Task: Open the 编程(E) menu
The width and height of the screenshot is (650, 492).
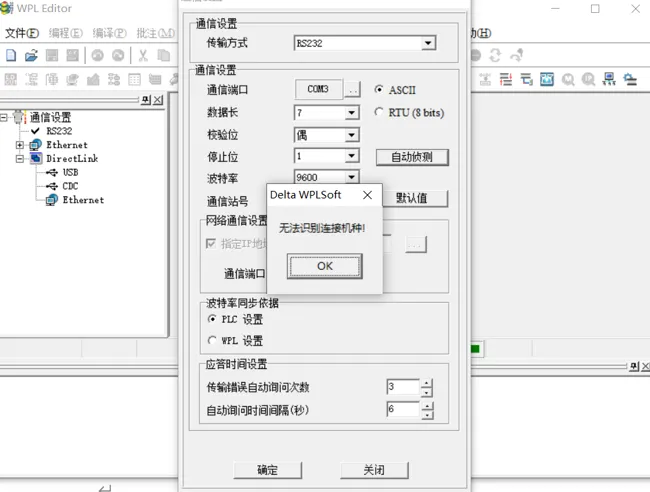Action: (x=65, y=33)
